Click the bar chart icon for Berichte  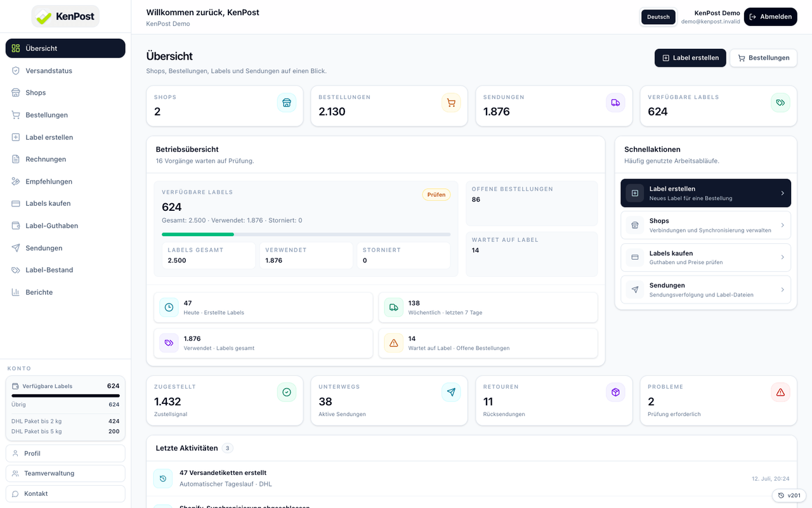(x=16, y=292)
